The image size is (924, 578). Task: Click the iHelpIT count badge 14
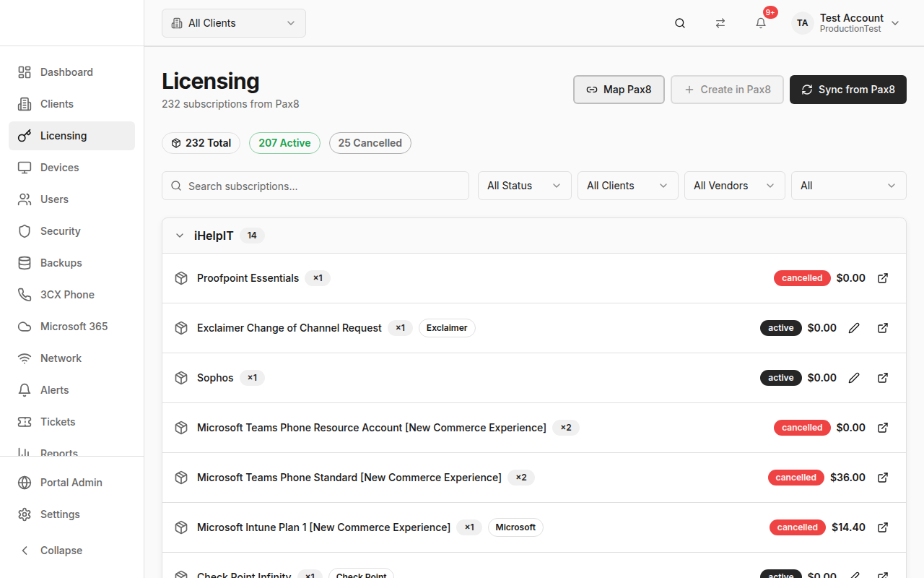tap(252, 236)
